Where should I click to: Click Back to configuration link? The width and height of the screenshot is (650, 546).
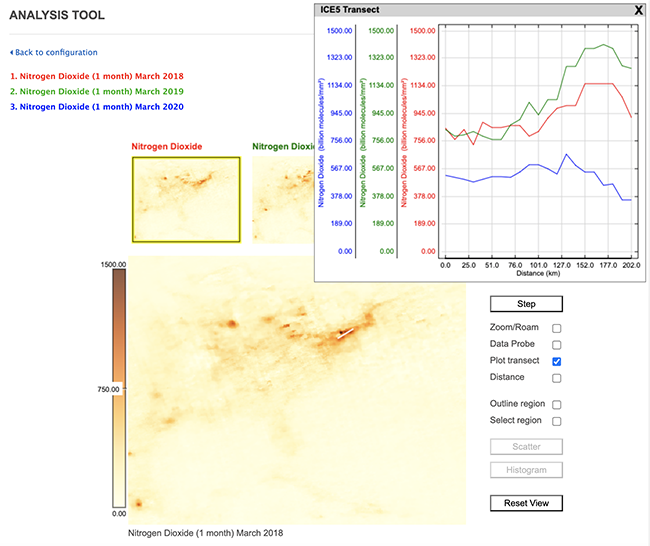pos(56,52)
